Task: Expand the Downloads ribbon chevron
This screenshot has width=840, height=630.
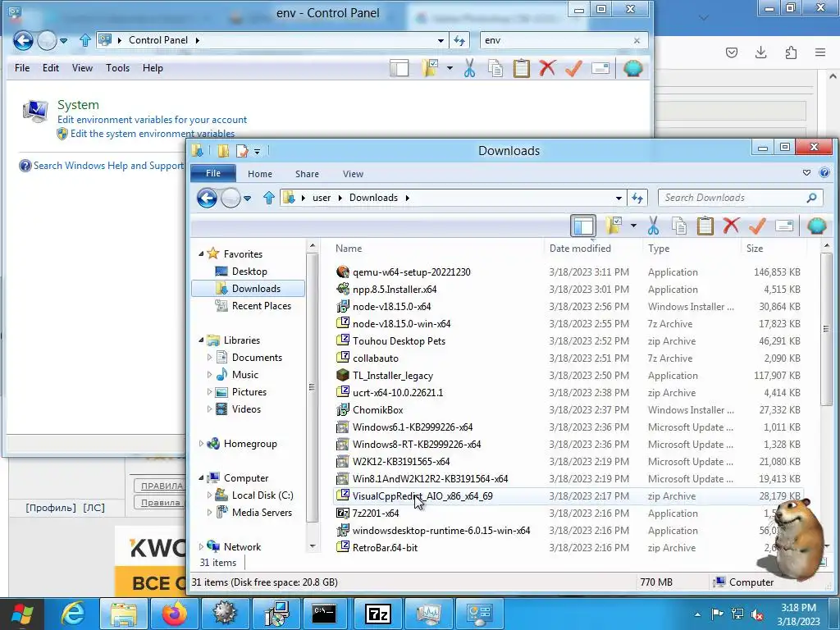Action: coord(807,172)
